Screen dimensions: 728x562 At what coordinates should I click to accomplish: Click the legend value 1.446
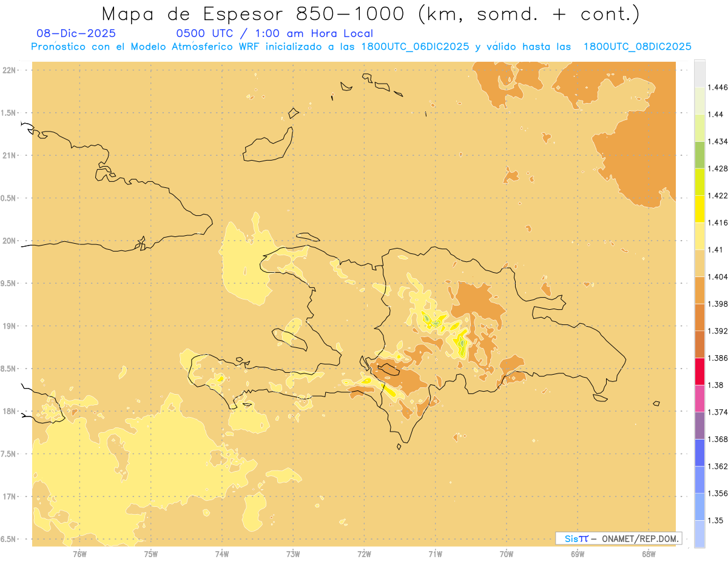719,87
